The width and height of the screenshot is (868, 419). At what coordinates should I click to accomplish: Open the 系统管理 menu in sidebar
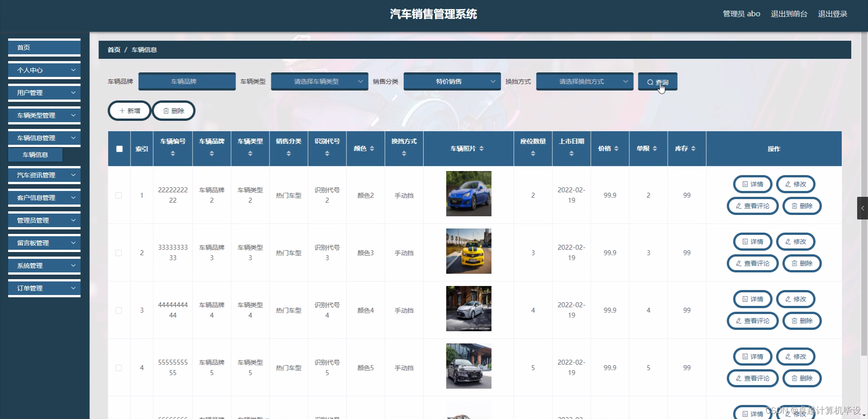click(x=44, y=266)
